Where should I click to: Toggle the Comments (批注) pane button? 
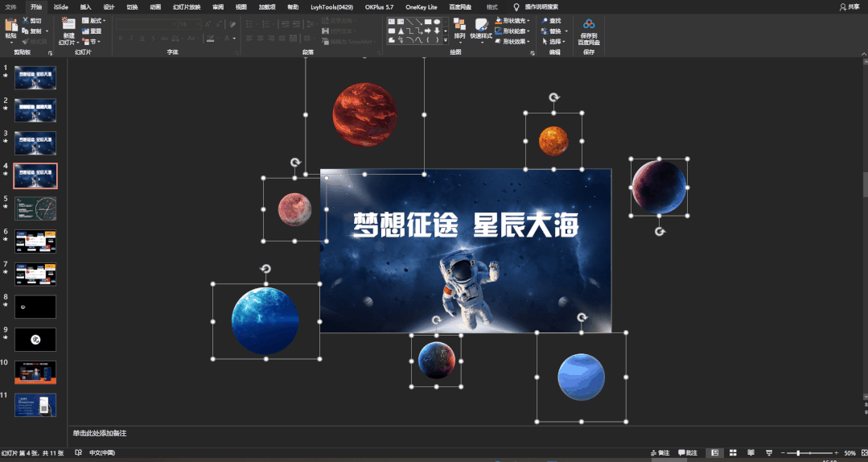click(x=688, y=453)
